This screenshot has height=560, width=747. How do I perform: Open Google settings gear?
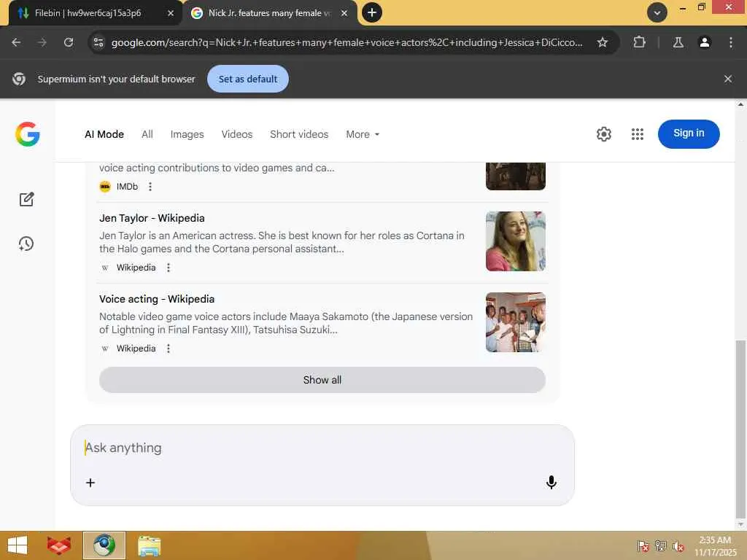click(603, 134)
